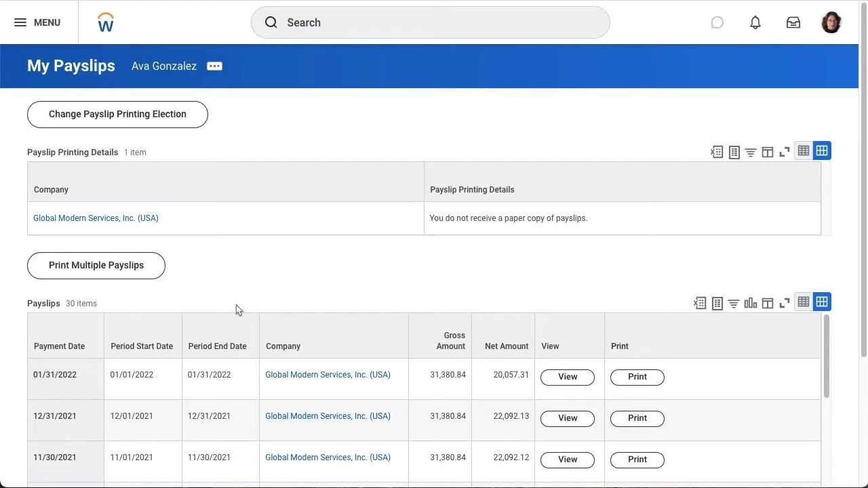Filter the Payslip Printing Details table
The height and width of the screenshot is (488, 868).
(751, 152)
